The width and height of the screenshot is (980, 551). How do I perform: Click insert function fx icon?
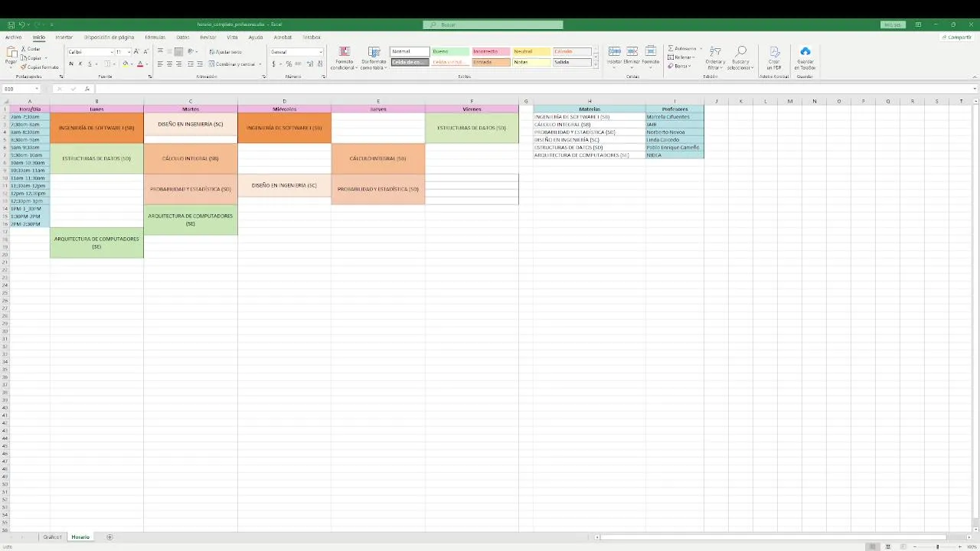click(x=87, y=89)
